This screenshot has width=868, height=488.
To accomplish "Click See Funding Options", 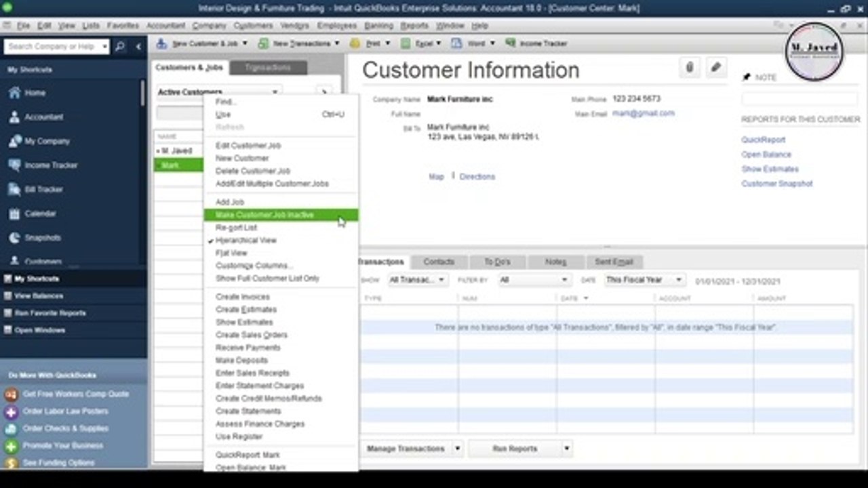I will pyautogui.click(x=58, y=463).
